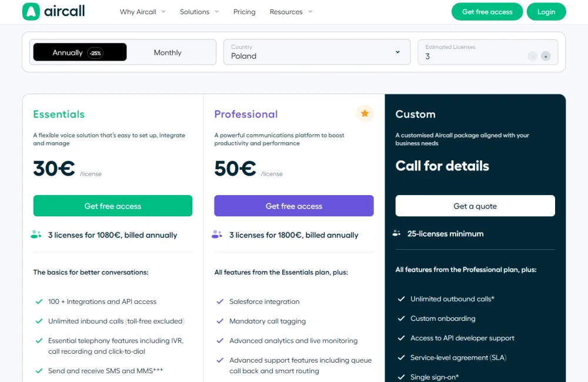Click checkmark beside Salesforce integration

220,301
